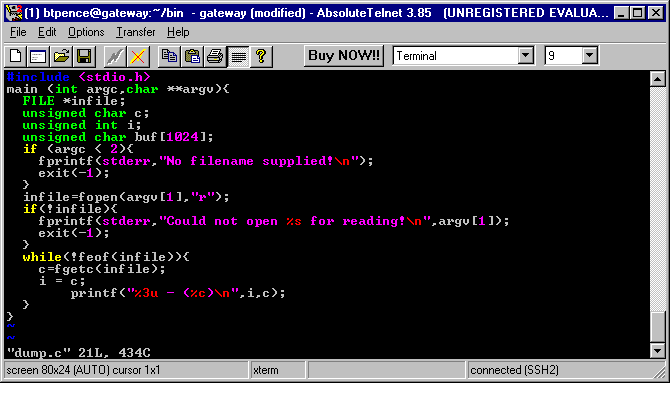Open the File menu

click(18, 32)
